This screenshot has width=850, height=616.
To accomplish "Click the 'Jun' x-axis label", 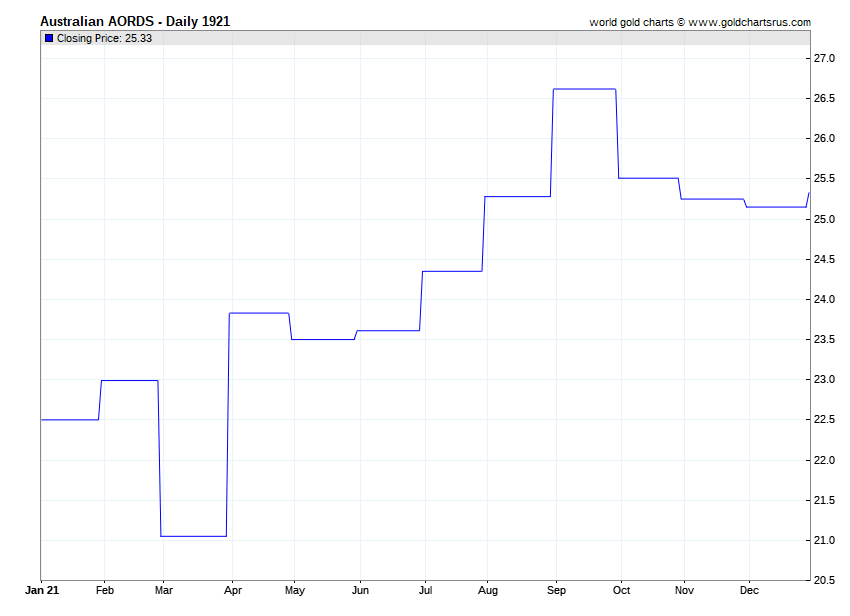I will pyautogui.click(x=360, y=590).
